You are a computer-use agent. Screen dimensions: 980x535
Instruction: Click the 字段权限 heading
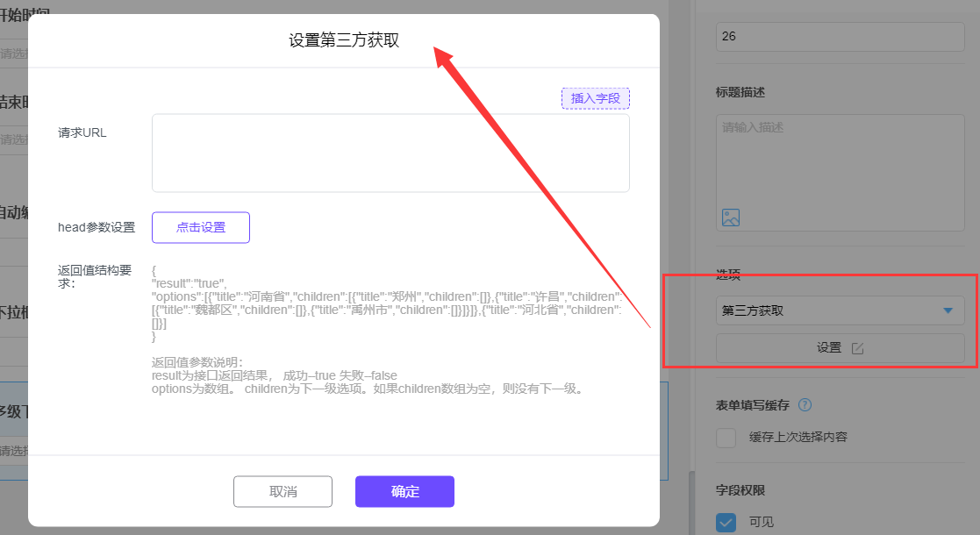point(740,490)
